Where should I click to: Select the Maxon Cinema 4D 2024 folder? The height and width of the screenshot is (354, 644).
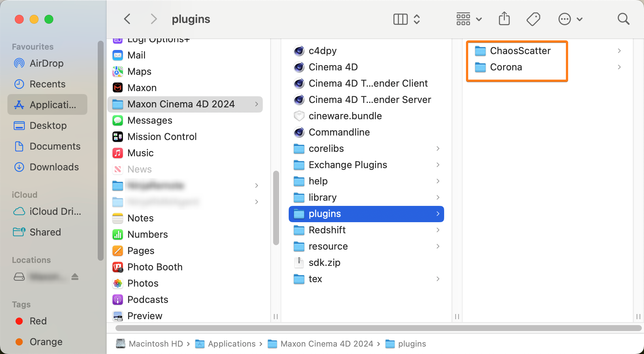(185, 104)
